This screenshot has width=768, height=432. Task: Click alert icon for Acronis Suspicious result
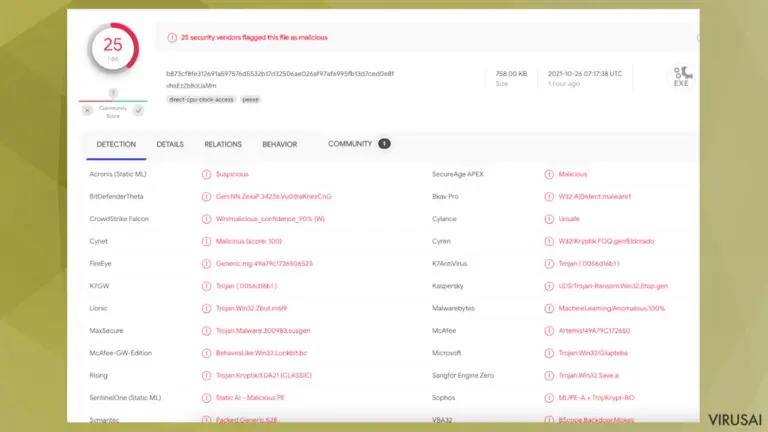[206, 174]
